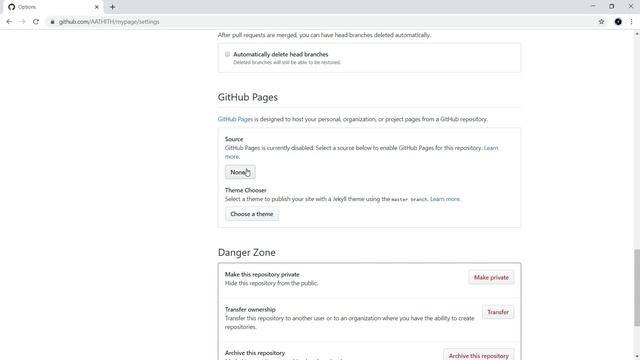This screenshot has width=640, height=360.
Task: Open the Chrome three-dot menu
Action: 631,22
